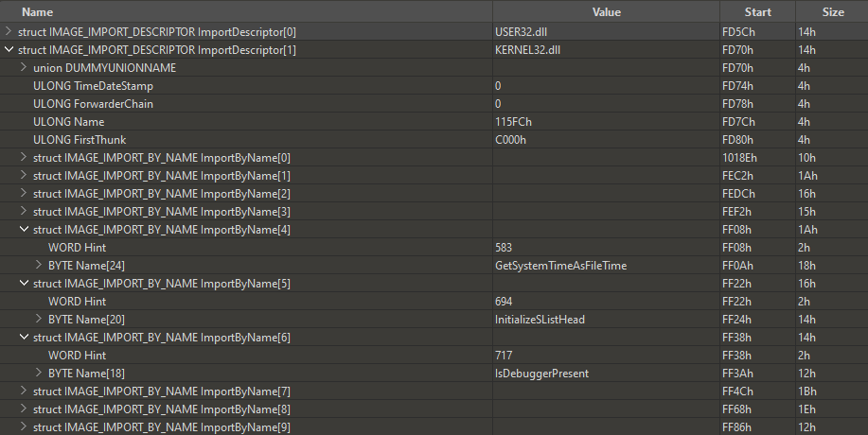Image resolution: width=868 pixels, height=435 pixels.
Task: Click the 1Bh size cell
Action: pyautogui.click(x=831, y=391)
